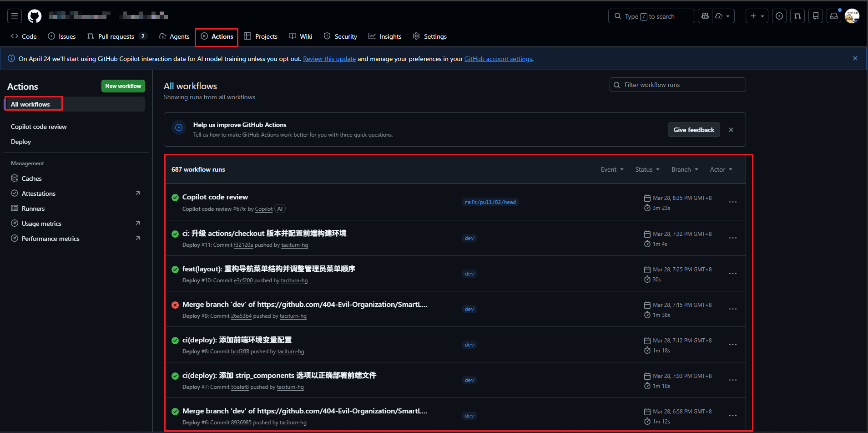Switch to the Pull requests tab
The width and height of the screenshot is (868, 433).
(116, 36)
